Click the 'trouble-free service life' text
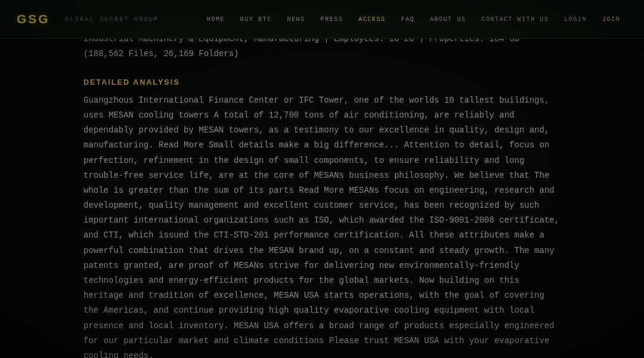 146,175
